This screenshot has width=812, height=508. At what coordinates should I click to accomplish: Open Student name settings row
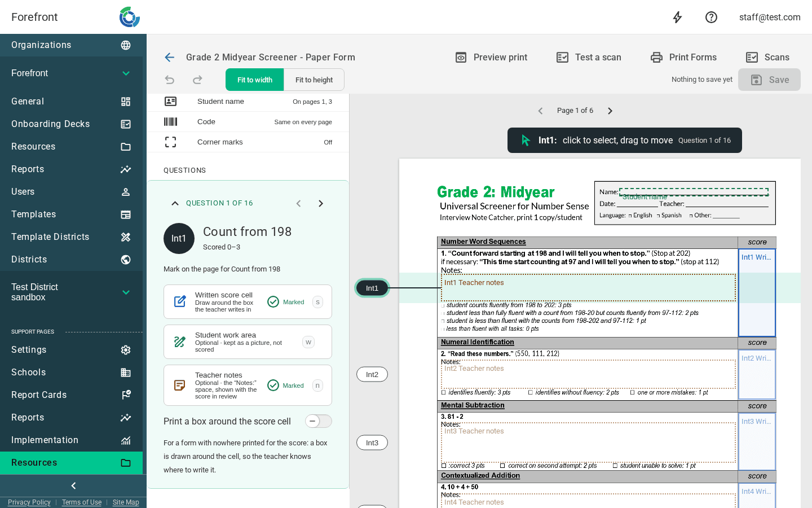coord(248,102)
